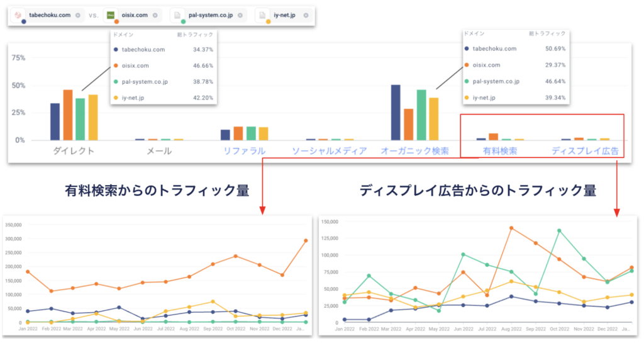Open the オーガニック検索 channel link
This screenshot has width=644, height=343.
(415, 151)
